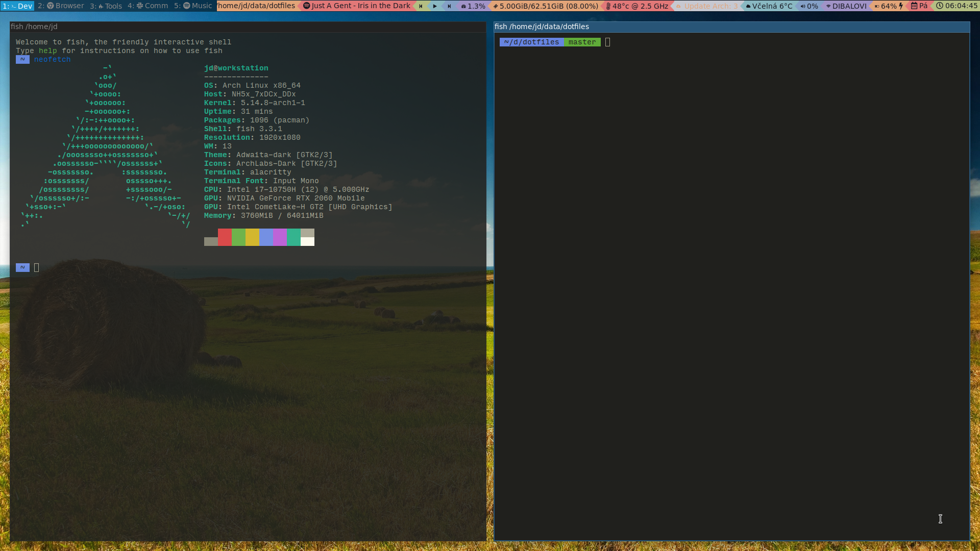Click the blue color block in neofetch palette
This screenshot has height=551, width=980.
coord(266,237)
